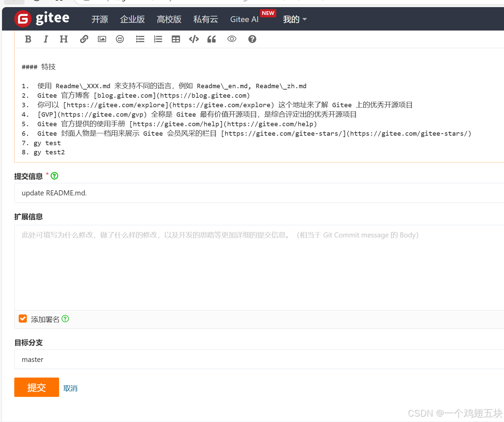Click line '7. gy test' in editor

(41, 143)
